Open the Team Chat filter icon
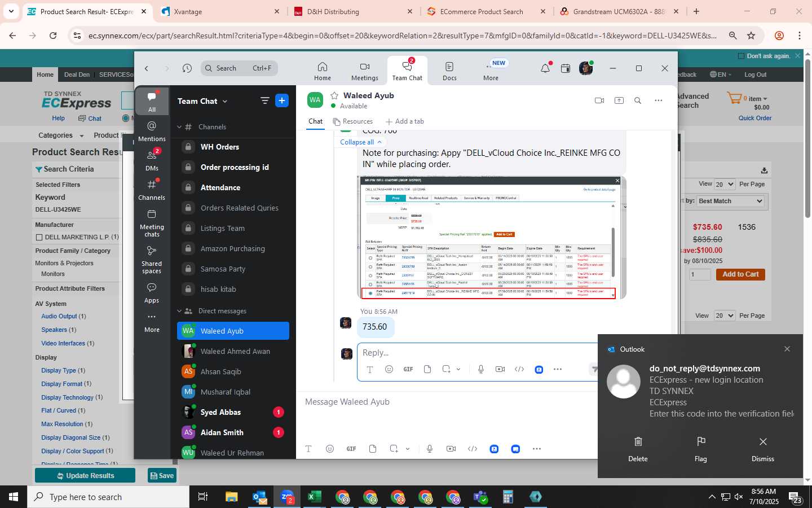 [x=264, y=101]
